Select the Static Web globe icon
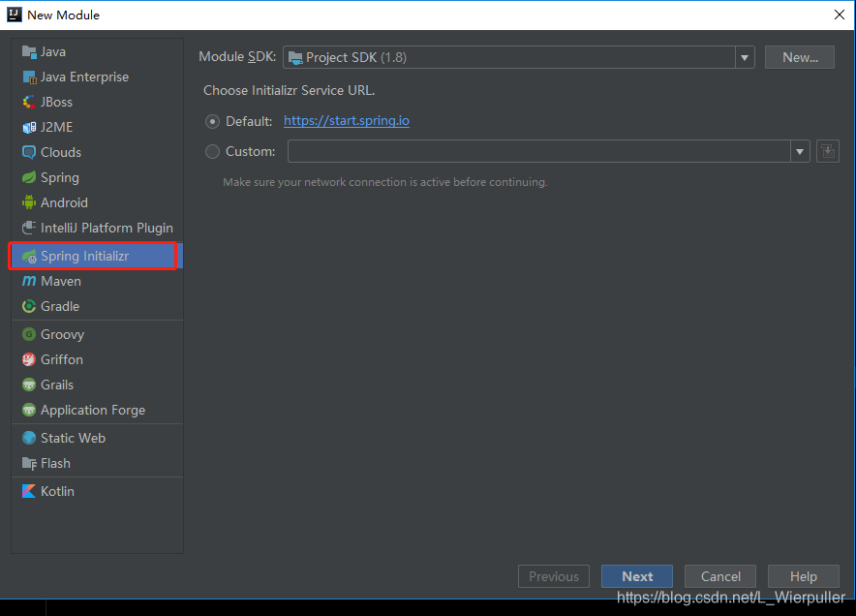 [29, 438]
